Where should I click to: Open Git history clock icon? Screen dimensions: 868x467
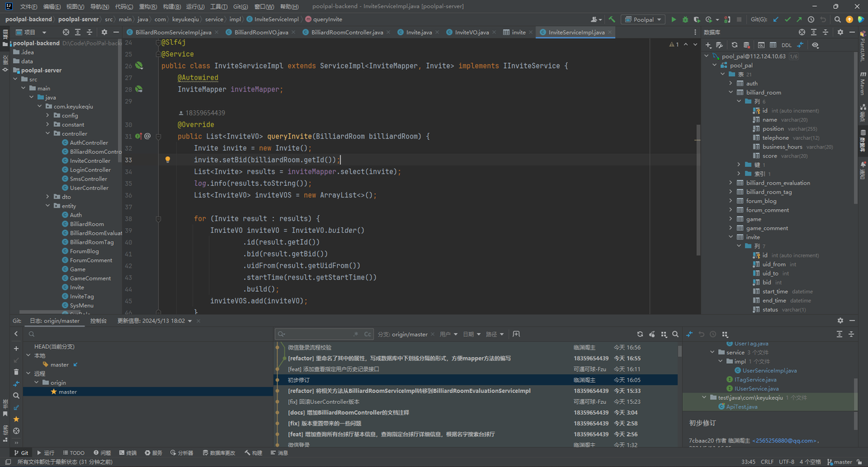tap(811, 20)
